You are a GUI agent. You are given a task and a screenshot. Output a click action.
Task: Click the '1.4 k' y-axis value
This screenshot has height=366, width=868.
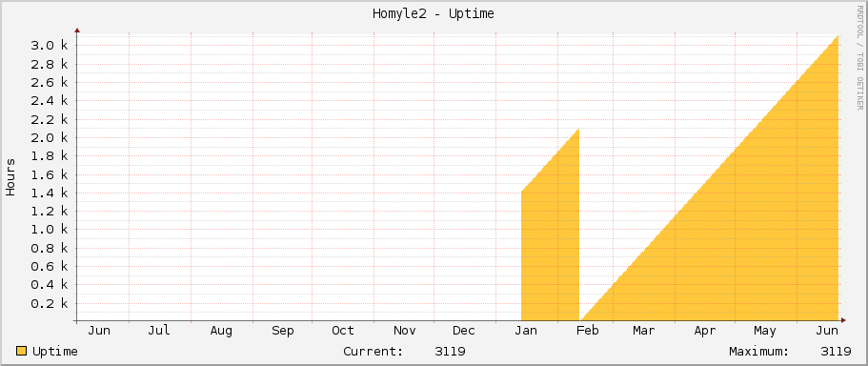(49, 193)
